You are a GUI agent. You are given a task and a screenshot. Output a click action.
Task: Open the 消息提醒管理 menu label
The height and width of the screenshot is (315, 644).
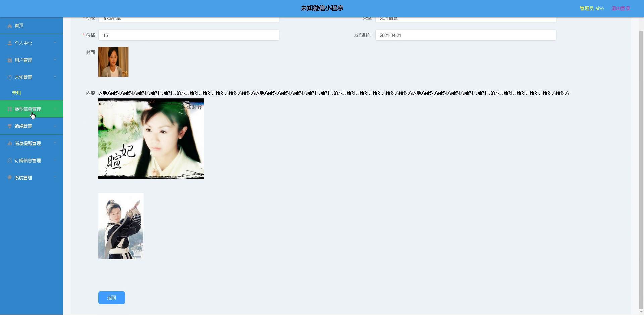[x=28, y=143]
